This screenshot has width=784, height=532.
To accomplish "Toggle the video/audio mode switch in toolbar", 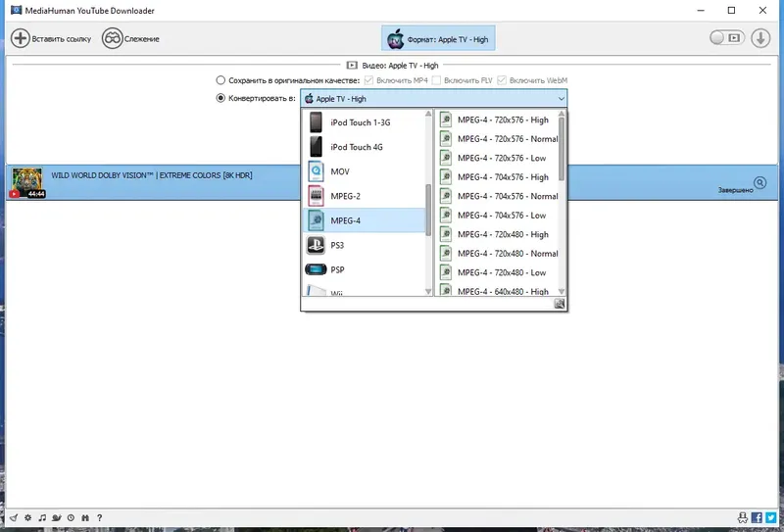I will 726,37.
